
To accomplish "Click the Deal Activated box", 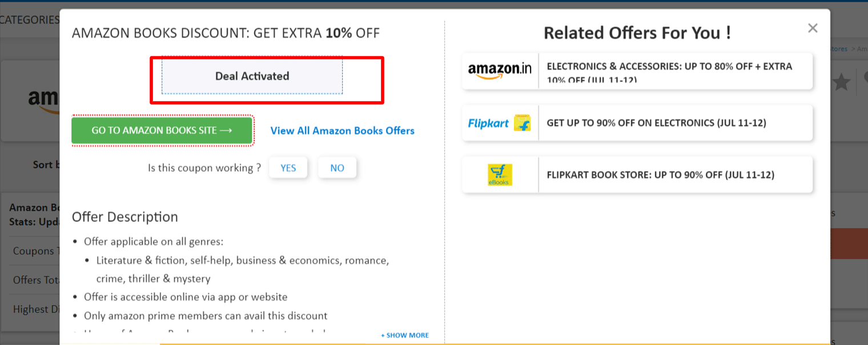I will (252, 76).
